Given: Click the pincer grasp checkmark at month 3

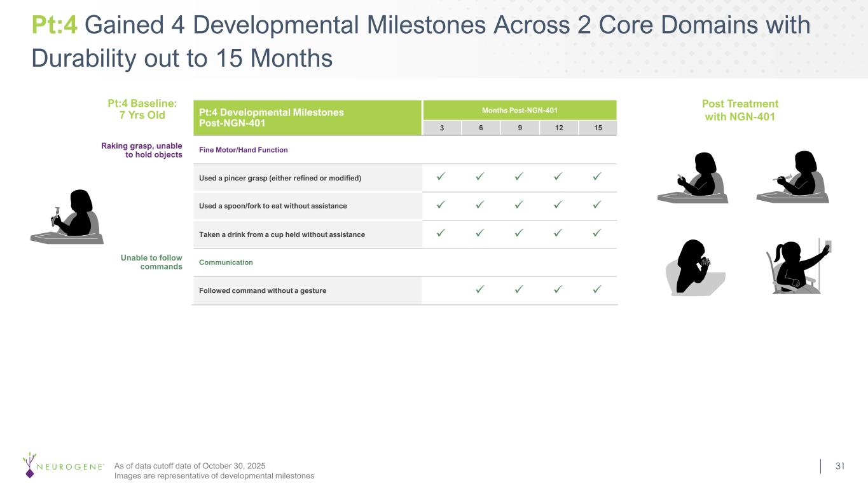Looking at the screenshot, I should coord(441,178).
